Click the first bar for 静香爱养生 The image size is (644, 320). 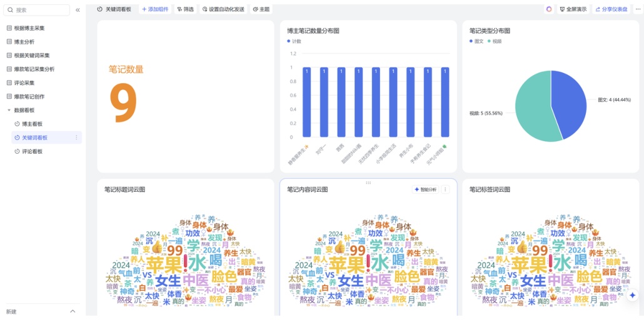pyautogui.click(x=307, y=102)
